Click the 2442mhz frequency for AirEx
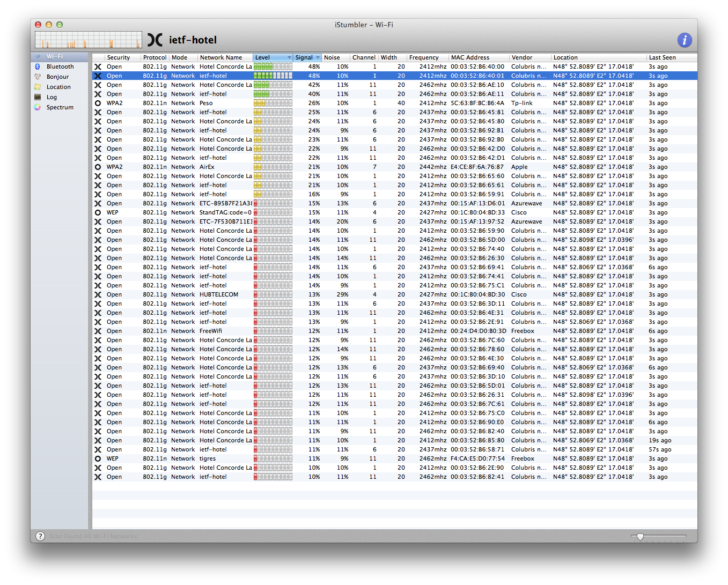 pyautogui.click(x=433, y=167)
